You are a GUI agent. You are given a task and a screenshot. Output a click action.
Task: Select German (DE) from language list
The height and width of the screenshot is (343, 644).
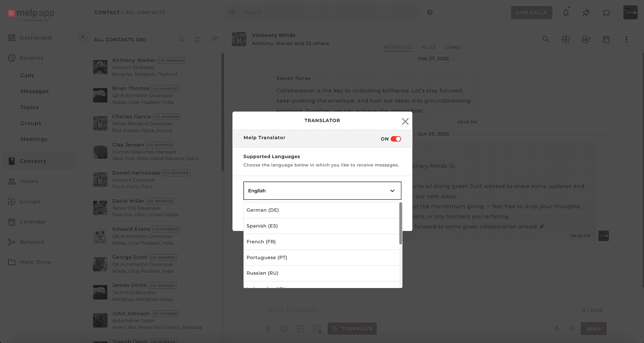click(322, 210)
